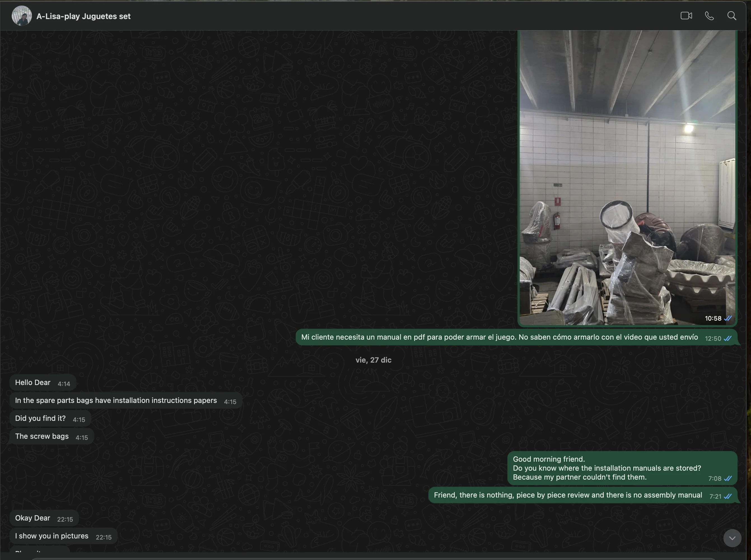Open the warehouse photo sent at 10:58

(x=627, y=176)
